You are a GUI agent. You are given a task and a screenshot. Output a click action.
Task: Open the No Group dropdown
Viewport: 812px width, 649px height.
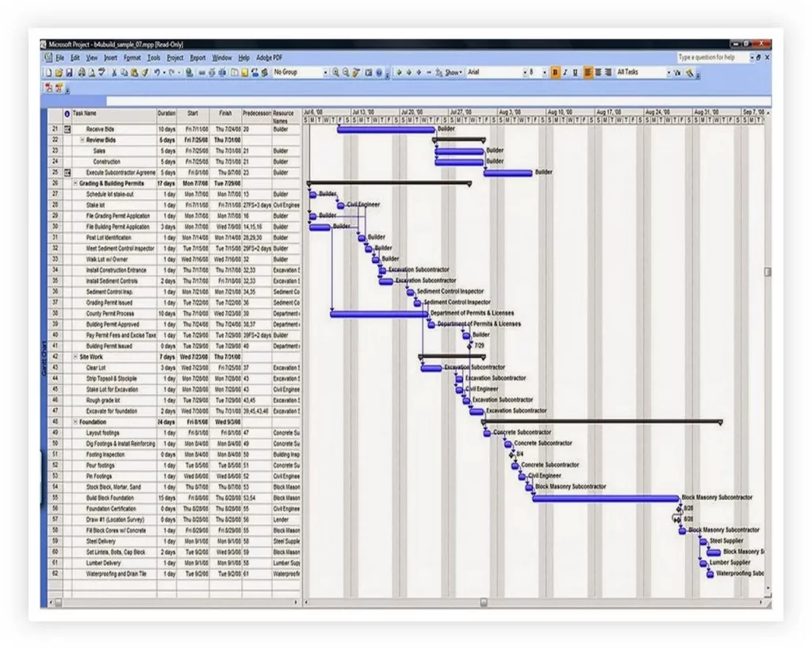325,73
